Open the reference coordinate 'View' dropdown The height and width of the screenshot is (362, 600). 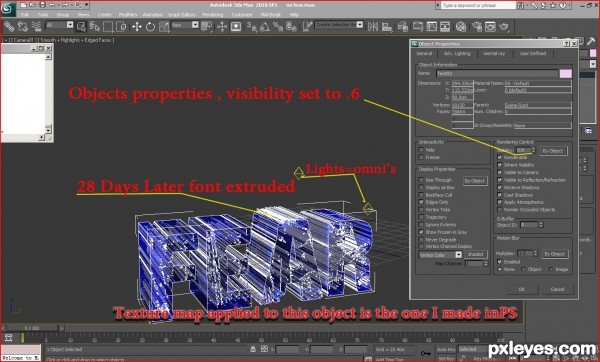pyautogui.click(x=195, y=25)
